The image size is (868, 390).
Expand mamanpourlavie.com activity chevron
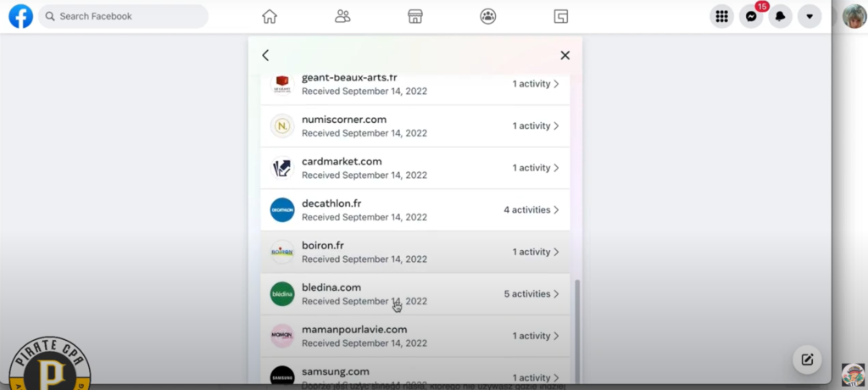click(x=556, y=336)
